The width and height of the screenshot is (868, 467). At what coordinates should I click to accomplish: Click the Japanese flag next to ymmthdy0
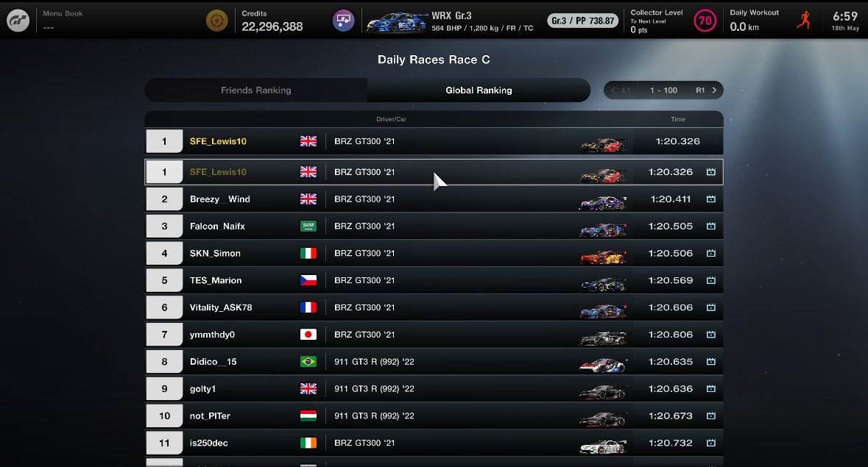[x=308, y=335]
